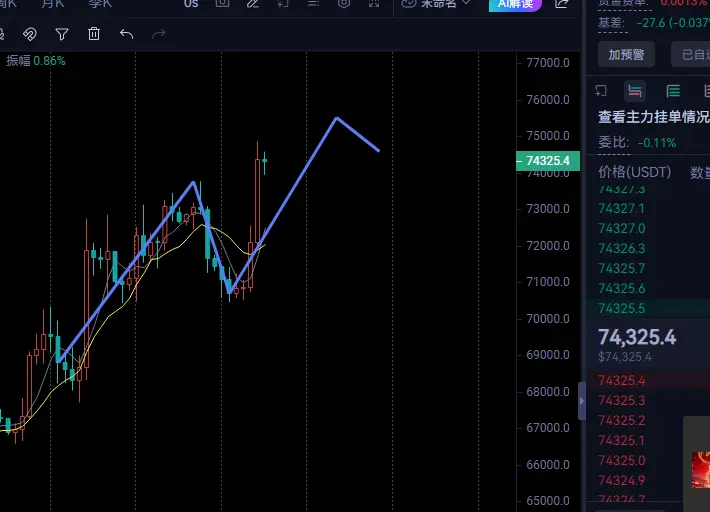Click the 67000.0 price axis label
Screen dimensions: 710x512
548,428
